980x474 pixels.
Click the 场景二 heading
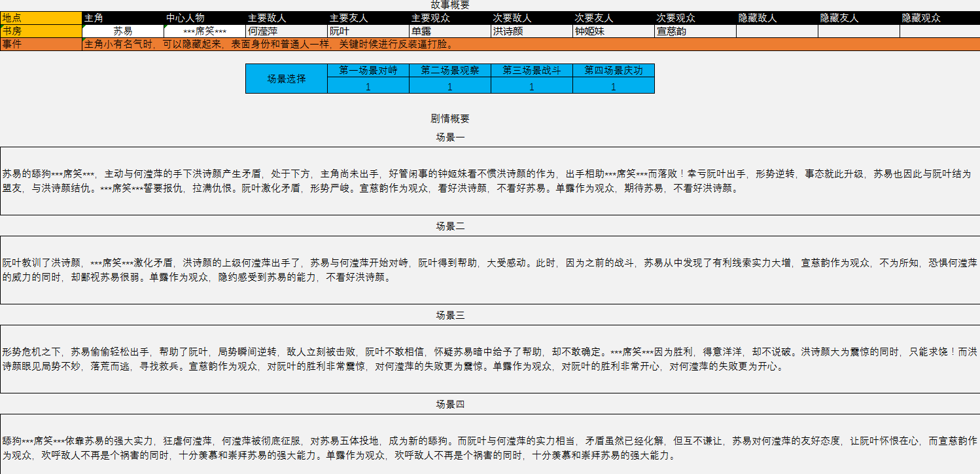click(450, 227)
